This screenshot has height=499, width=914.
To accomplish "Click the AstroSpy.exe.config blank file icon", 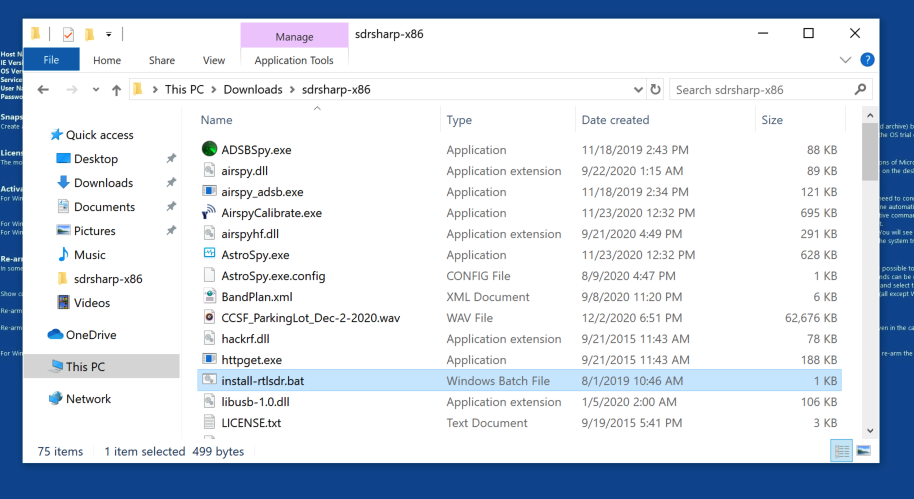I will [x=209, y=275].
